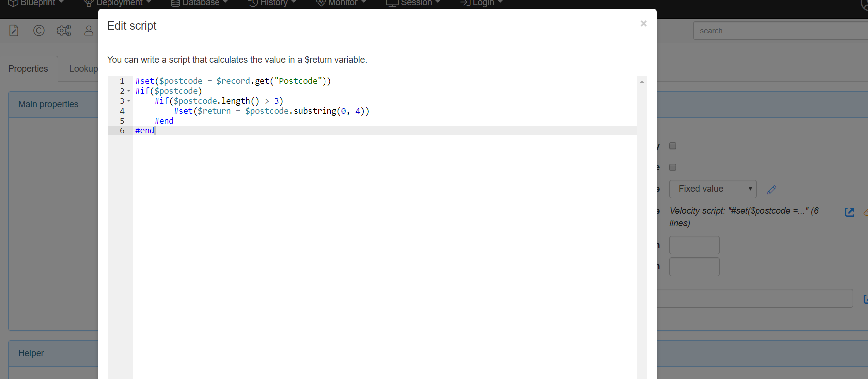Screen dimensions: 868x379
Task: Place cursor at end of line 6 in editor
Action: (155, 131)
